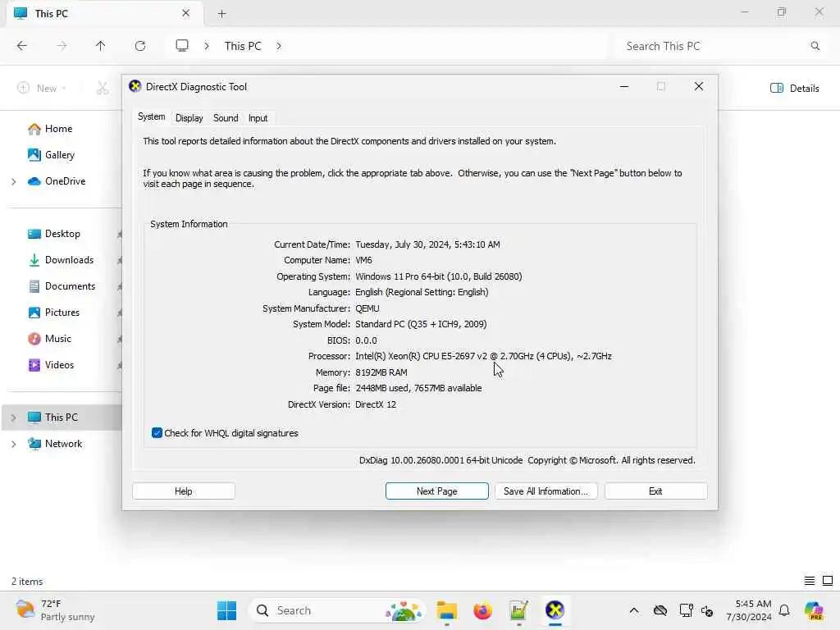Screen dimensions: 840x630
Task: Close the This PC tab
Action: pyautogui.click(x=185, y=13)
